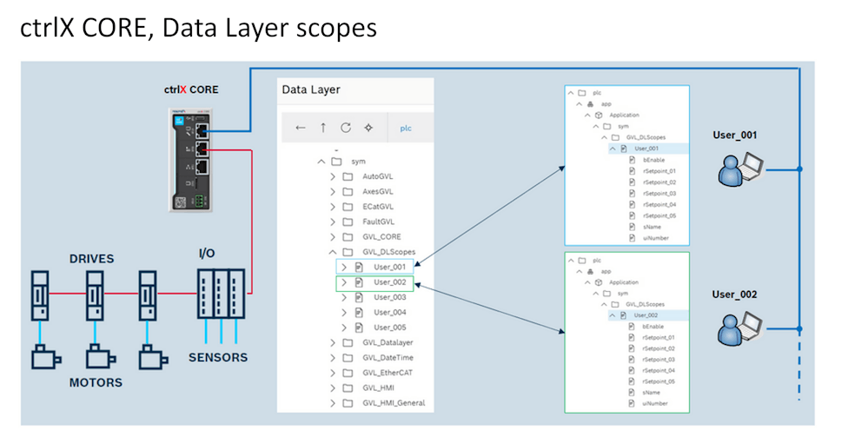The image size is (868, 437).
Task: Expand the GVL_CORE folder
Action: 333,237
